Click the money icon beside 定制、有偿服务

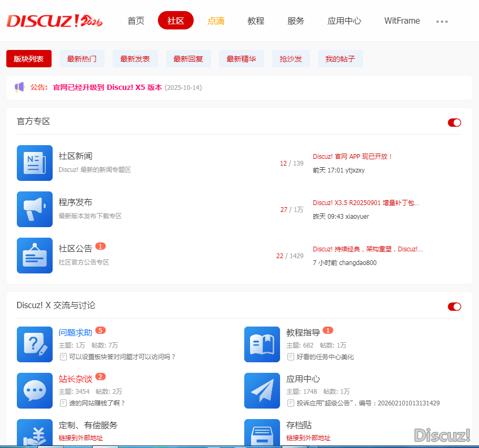(35, 435)
